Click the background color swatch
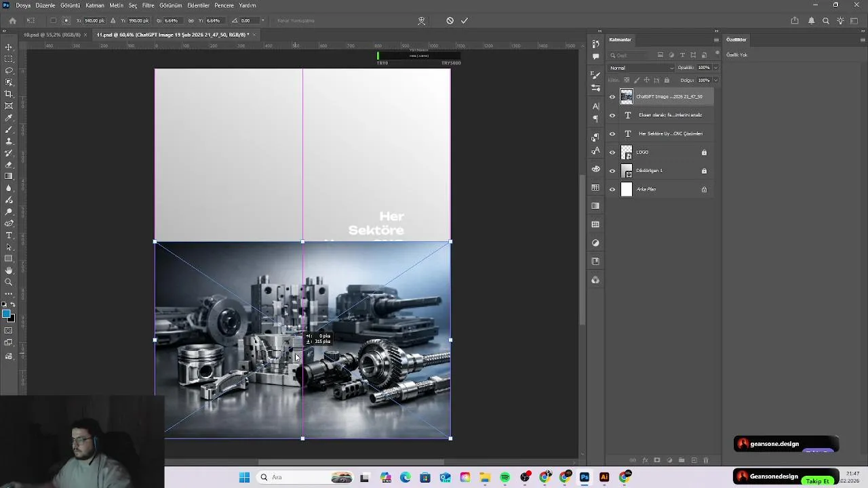 pos(11,318)
